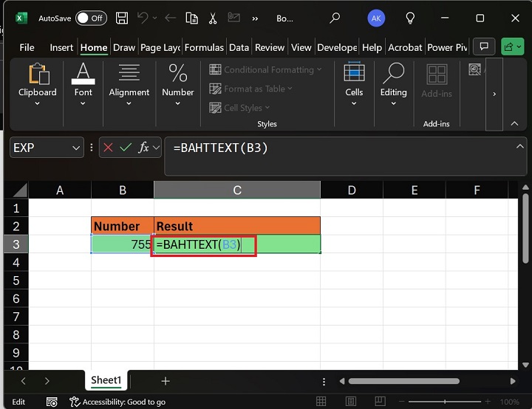Cancel formula entry with the X icon

[109, 148]
